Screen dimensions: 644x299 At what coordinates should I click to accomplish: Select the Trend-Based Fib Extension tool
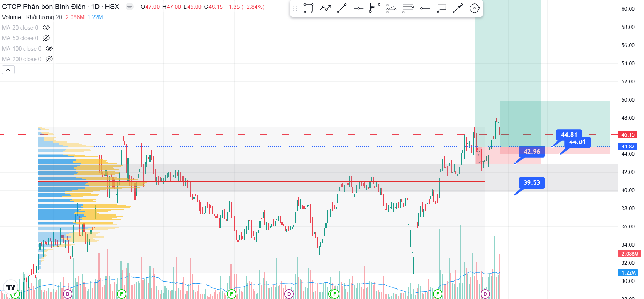coord(391,8)
